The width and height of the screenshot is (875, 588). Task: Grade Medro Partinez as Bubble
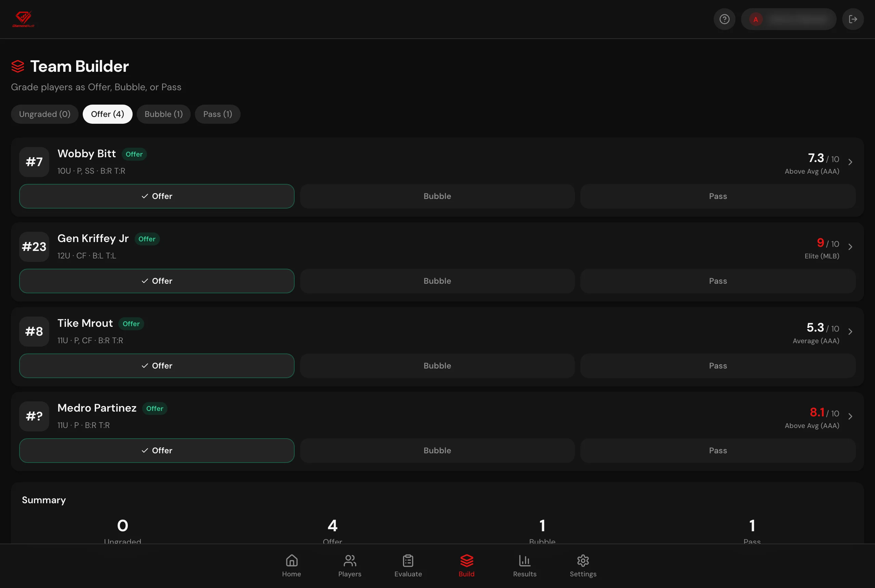(x=437, y=450)
